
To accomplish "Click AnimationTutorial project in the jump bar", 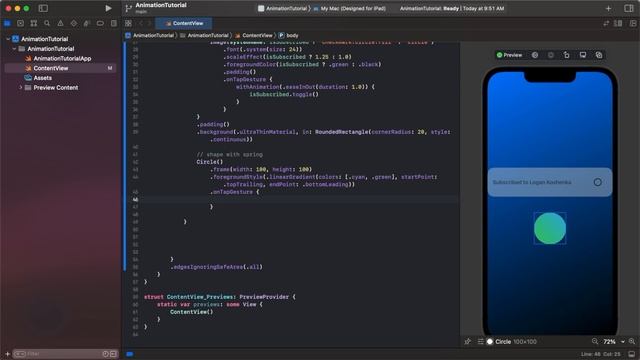I will coord(149,36).
